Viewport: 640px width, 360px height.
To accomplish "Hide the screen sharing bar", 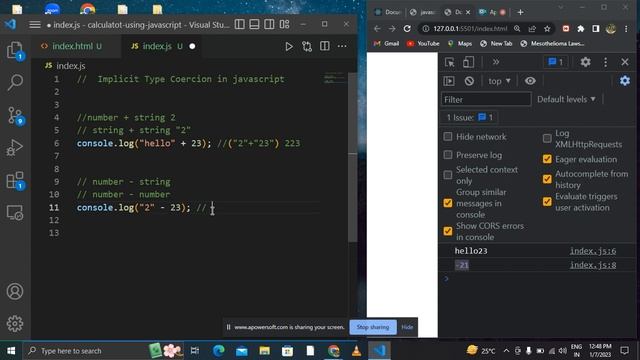I will tap(407, 327).
